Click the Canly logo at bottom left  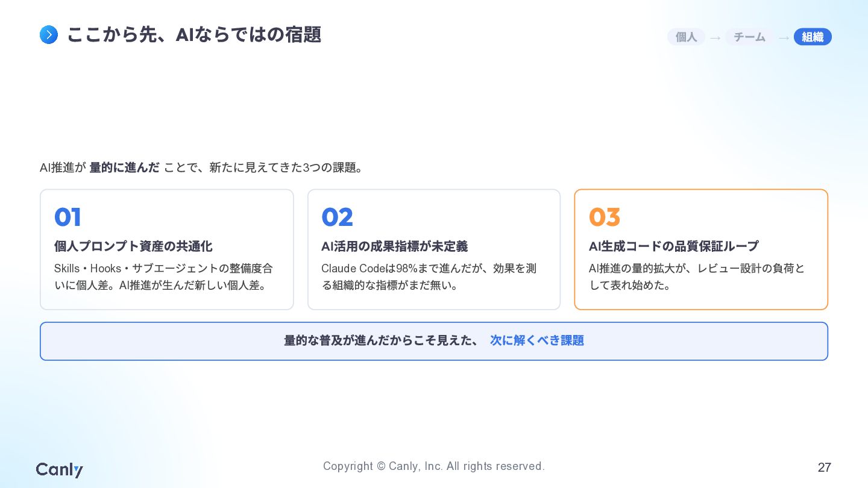coord(60,470)
